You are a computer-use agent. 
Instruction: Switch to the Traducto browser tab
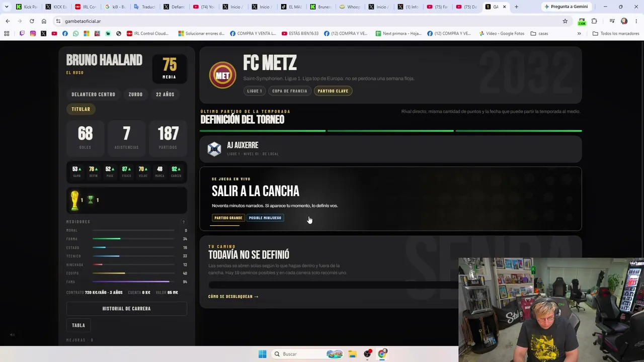[x=144, y=7]
